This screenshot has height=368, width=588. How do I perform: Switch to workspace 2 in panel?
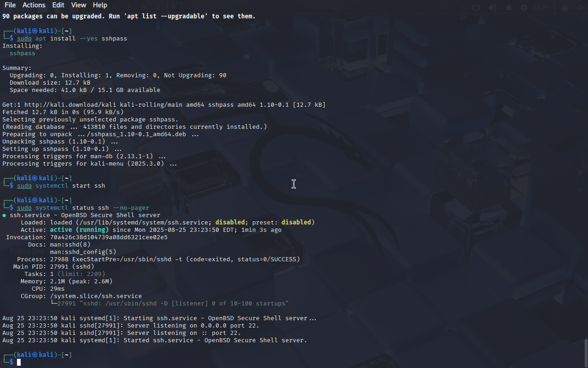(x=129, y=7)
